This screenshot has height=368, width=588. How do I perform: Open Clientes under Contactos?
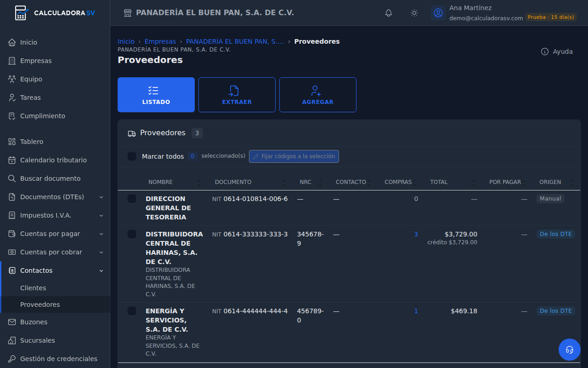(33, 288)
